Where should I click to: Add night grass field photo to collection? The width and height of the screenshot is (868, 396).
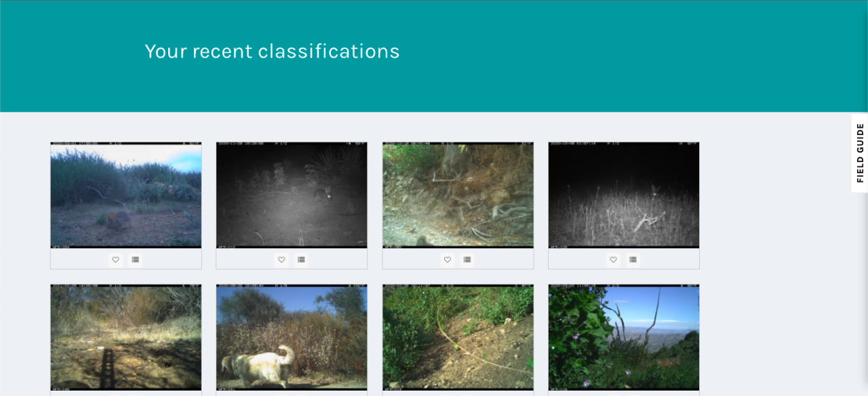633,260
